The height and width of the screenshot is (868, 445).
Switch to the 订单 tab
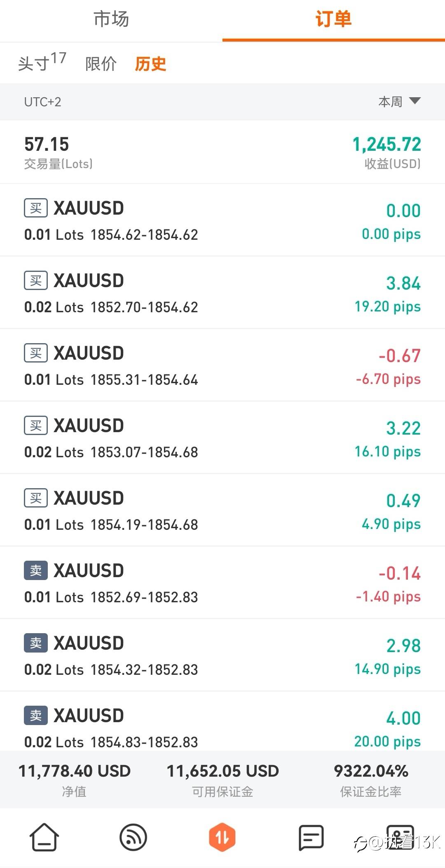[333, 19]
